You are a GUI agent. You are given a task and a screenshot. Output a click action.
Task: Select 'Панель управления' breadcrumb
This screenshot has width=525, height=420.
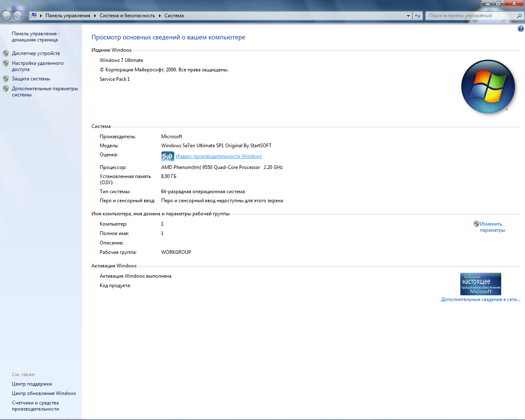68,16
